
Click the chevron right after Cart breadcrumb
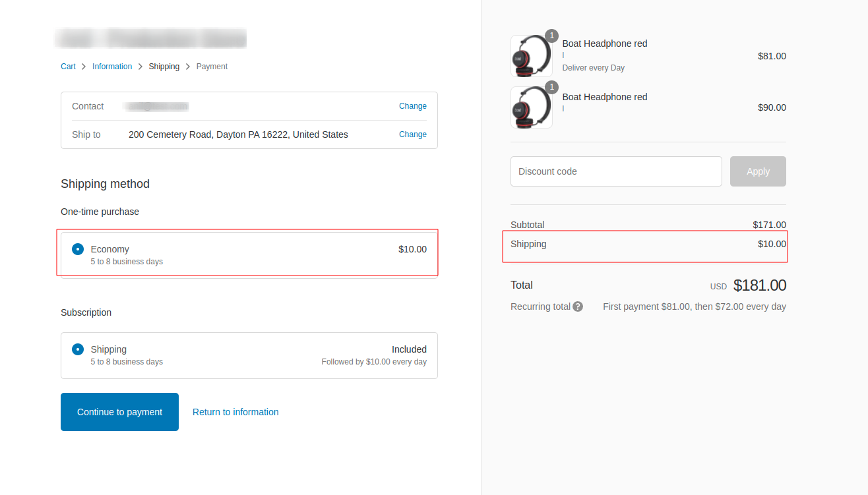(x=84, y=67)
